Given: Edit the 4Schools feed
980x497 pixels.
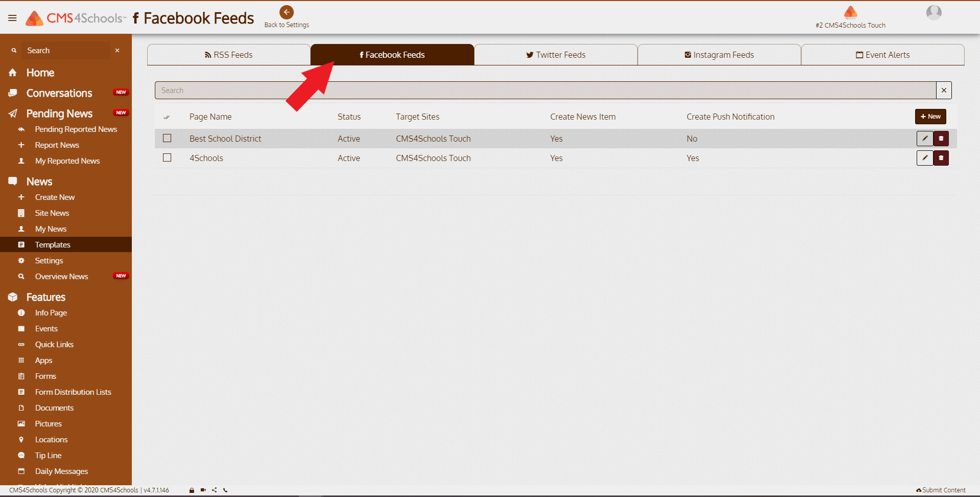Looking at the screenshot, I should click(925, 158).
